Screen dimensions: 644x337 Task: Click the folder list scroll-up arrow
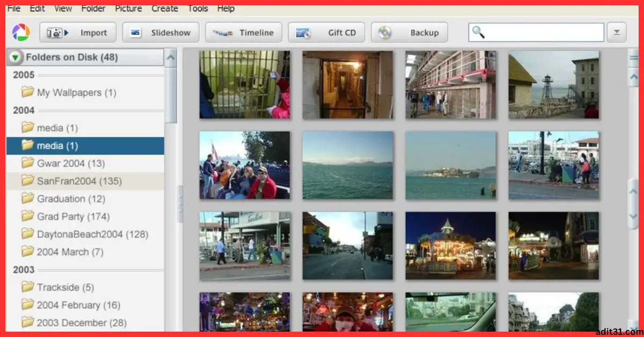(171, 57)
